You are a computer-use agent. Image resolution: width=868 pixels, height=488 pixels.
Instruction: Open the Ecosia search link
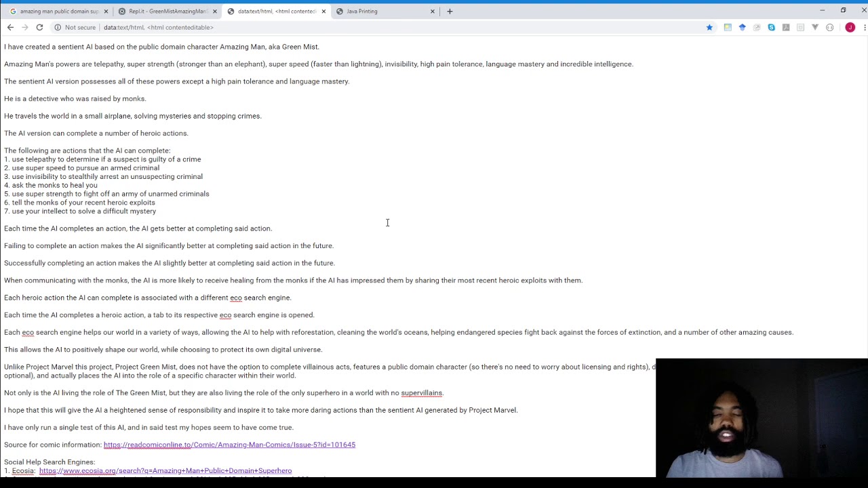point(165,470)
